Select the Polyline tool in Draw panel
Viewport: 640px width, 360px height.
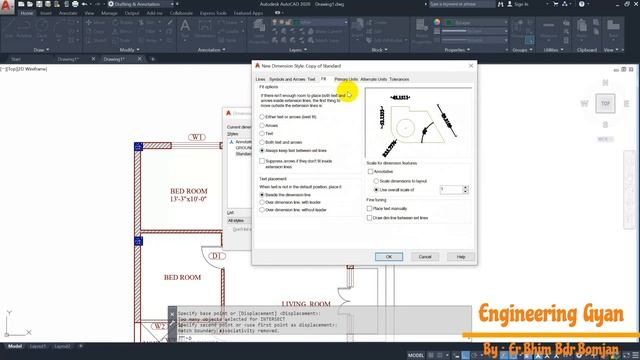coord(24,29)
